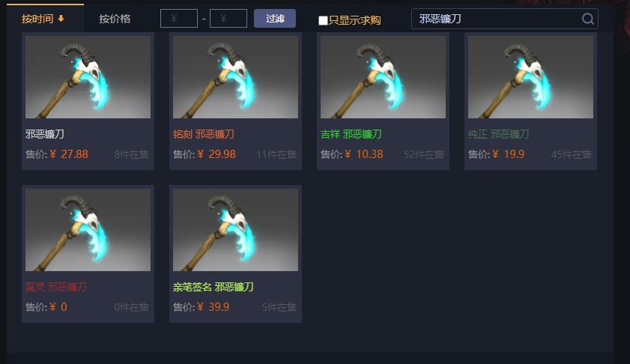This screenshot has height=364, width=630.
Task: Enable the 只显示求购 checkbox
Action: tap(323, 20)
